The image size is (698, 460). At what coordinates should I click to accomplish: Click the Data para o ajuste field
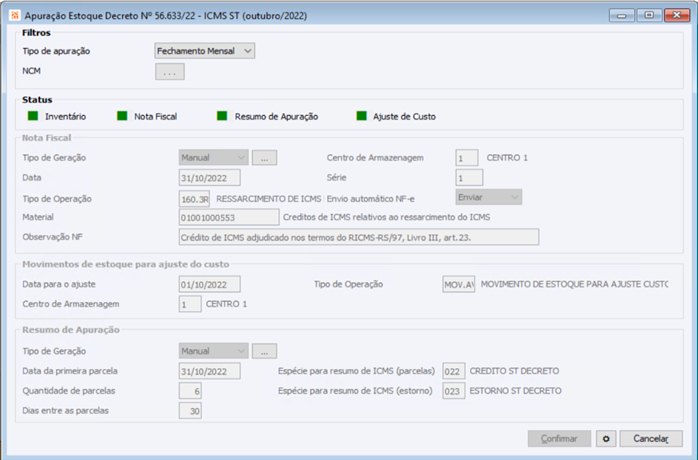[x=210, y=284]
